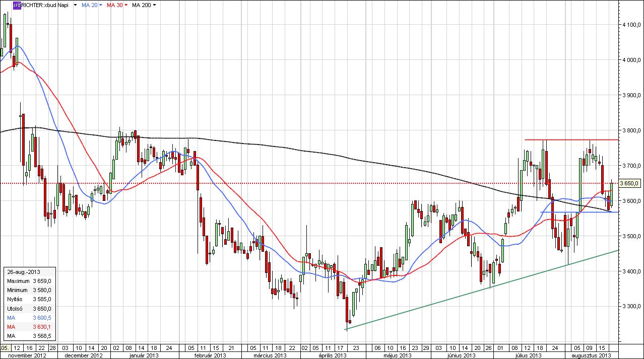Click the 3 700,0 price axis label
The width and height of the screenshot is (644, 359).
point(631,165)
